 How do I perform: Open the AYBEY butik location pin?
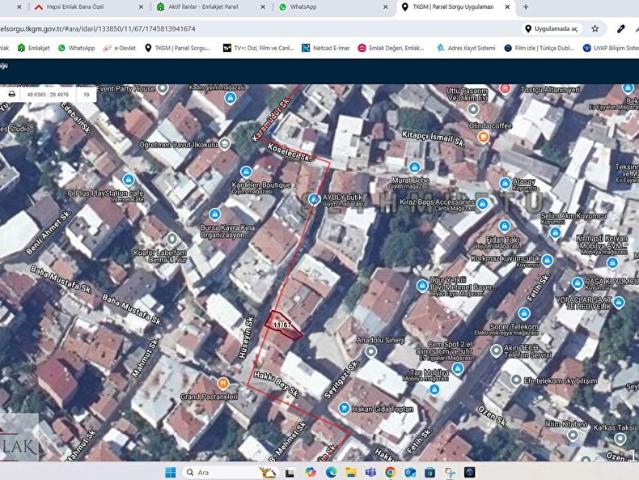point(314,200)
